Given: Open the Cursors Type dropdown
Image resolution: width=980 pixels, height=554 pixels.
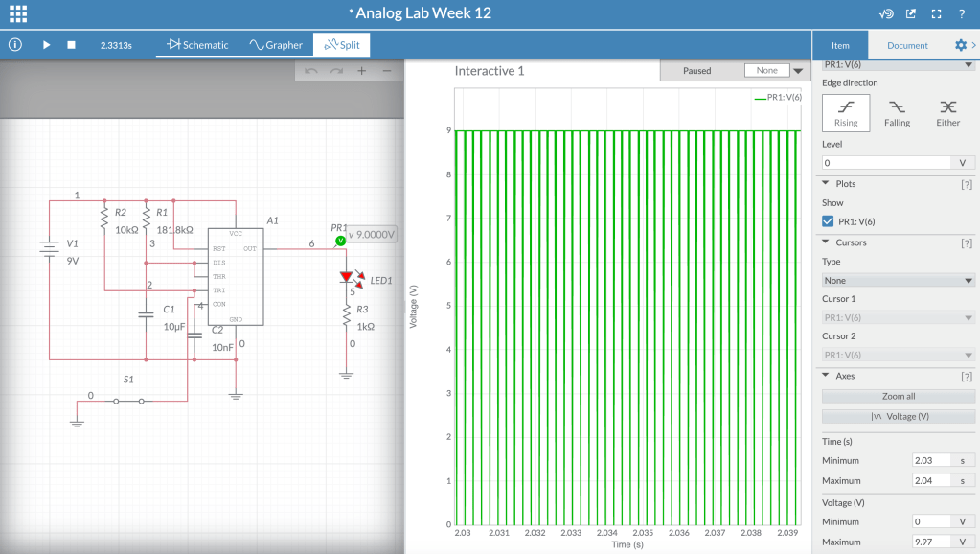Looking at the screenshot, I should click(x=899, y=280).
